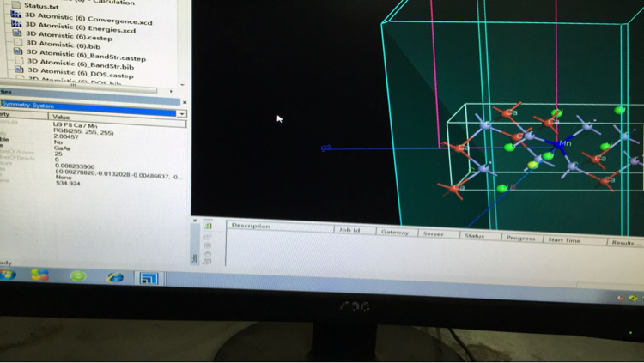Click the red system tray icon
644x363 pixels.
point(620,298)
